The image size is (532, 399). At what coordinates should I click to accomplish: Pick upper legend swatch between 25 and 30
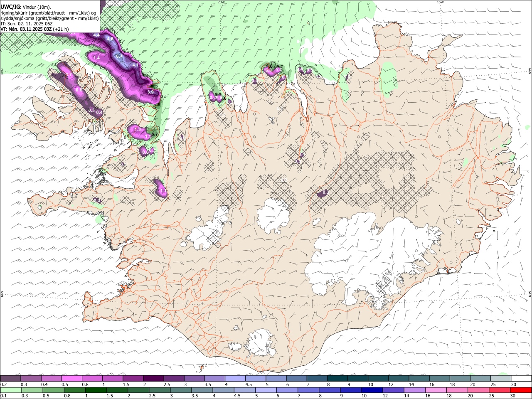point(501,378)
